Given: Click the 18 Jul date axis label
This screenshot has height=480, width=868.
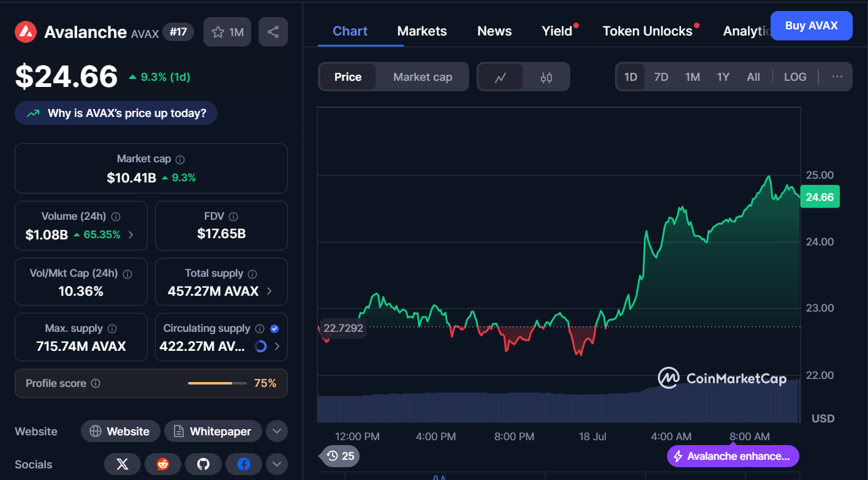Looking at the screenshot, I should (x=592, y=437).
